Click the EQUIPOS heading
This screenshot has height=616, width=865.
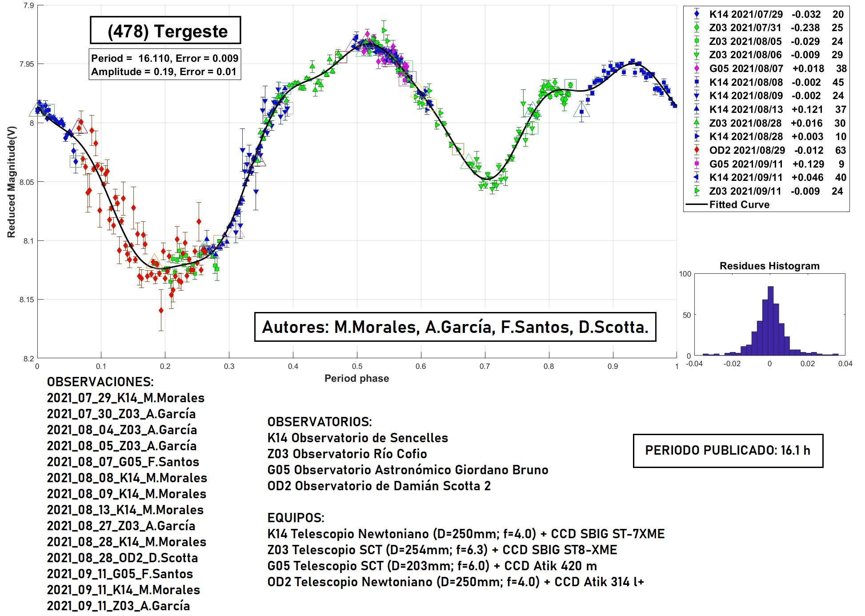pyautogui.click(x=296, y=518)
